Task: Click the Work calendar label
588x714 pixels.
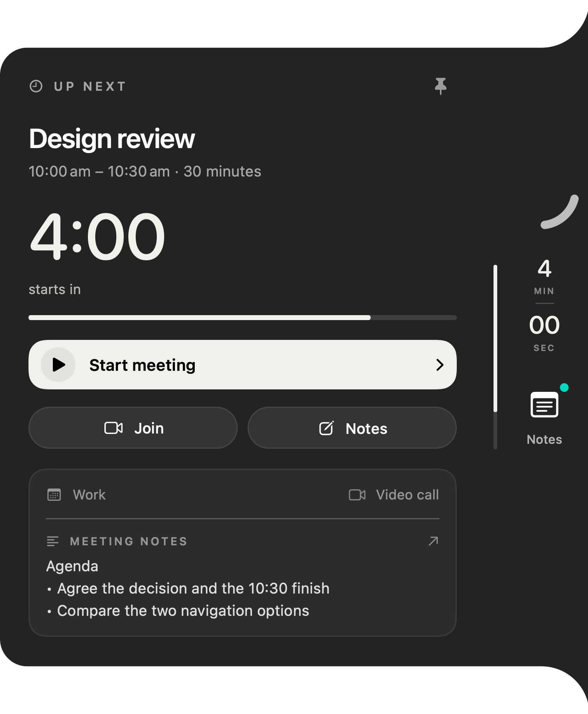Action: (x=89, y=495)
